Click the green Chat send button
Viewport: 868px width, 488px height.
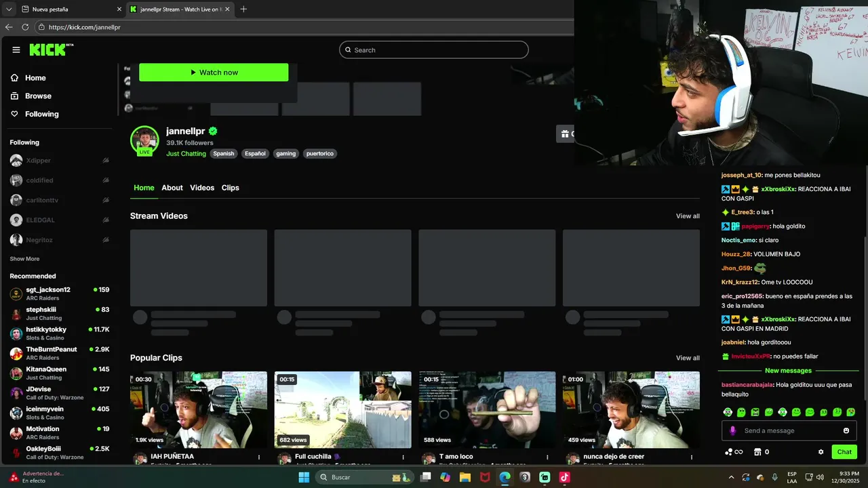(x=844, y=452)
